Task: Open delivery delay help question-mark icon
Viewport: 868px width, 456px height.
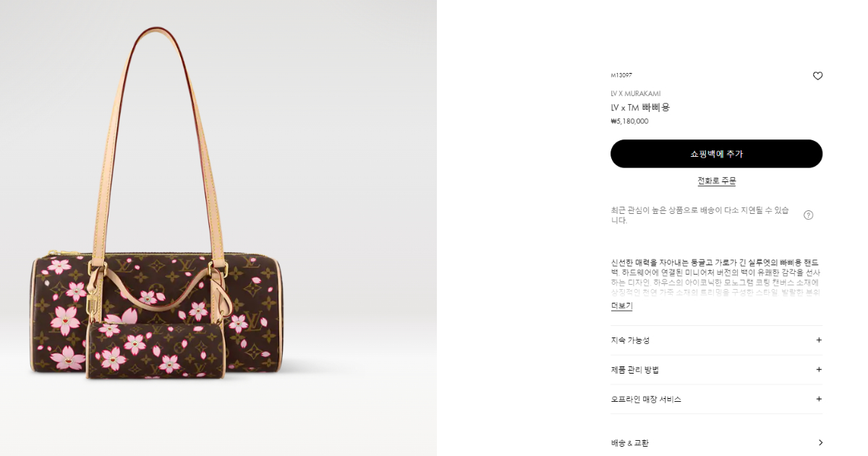Action: pos(809,215)
